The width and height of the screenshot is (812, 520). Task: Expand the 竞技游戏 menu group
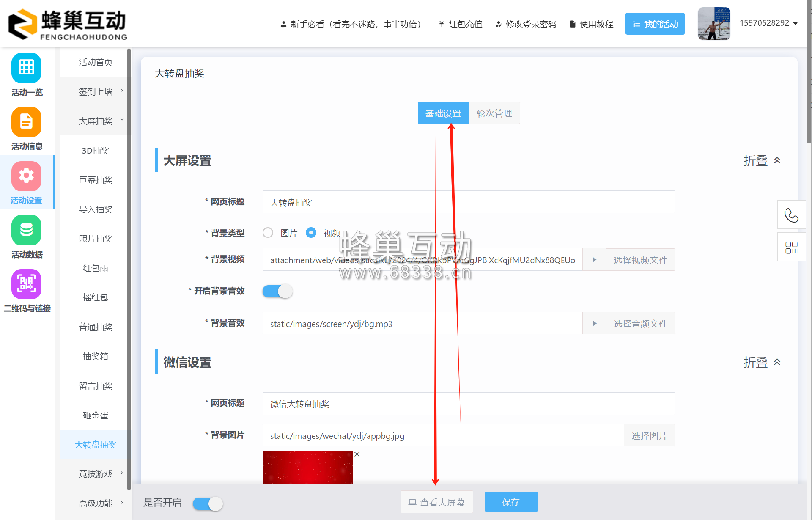click(x=96, y=474)
